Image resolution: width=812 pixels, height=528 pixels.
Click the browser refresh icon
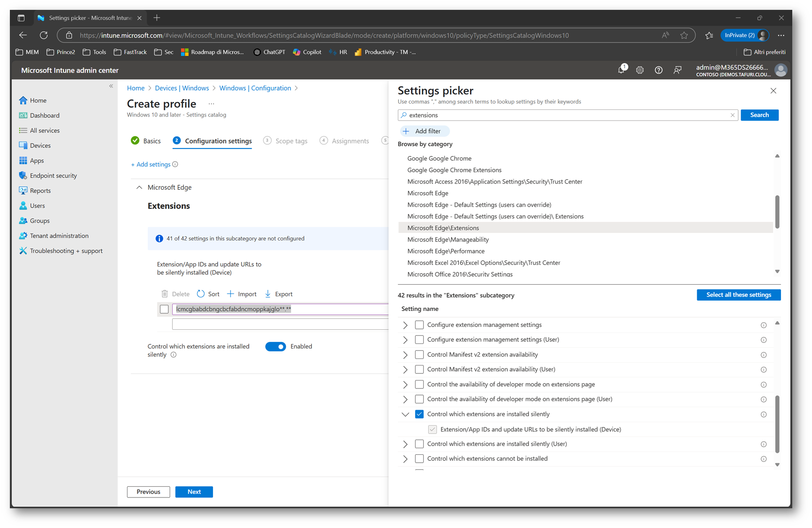44,35
